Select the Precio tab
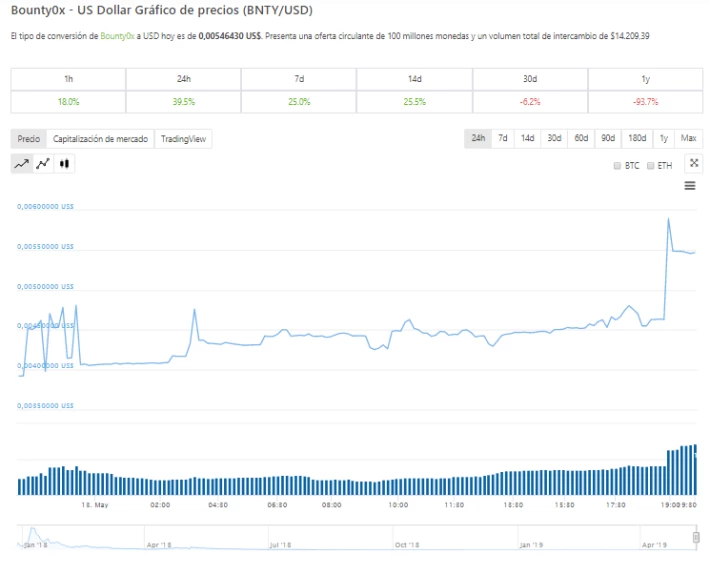This screenshot has height=575, width=710. click(29, 139)
